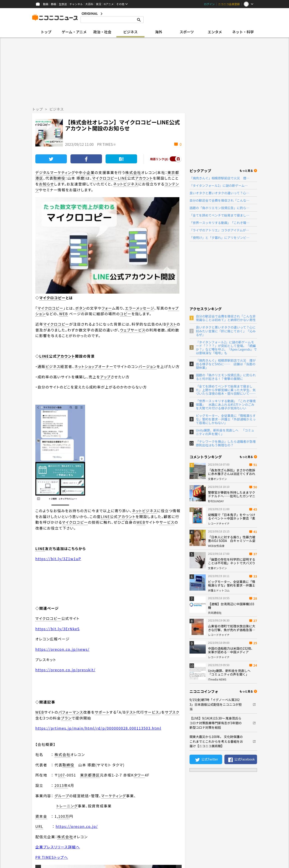Open the トップ navigation tab

click(46, 32)
